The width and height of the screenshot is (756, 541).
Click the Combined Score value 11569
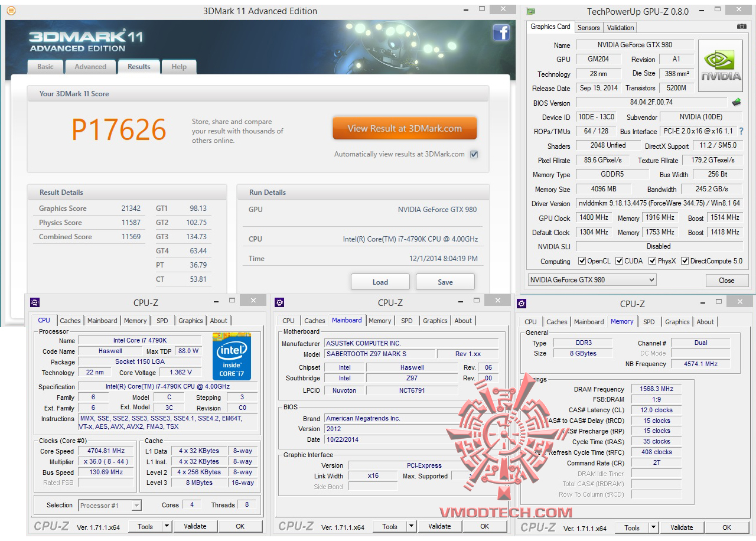(131, 237)
